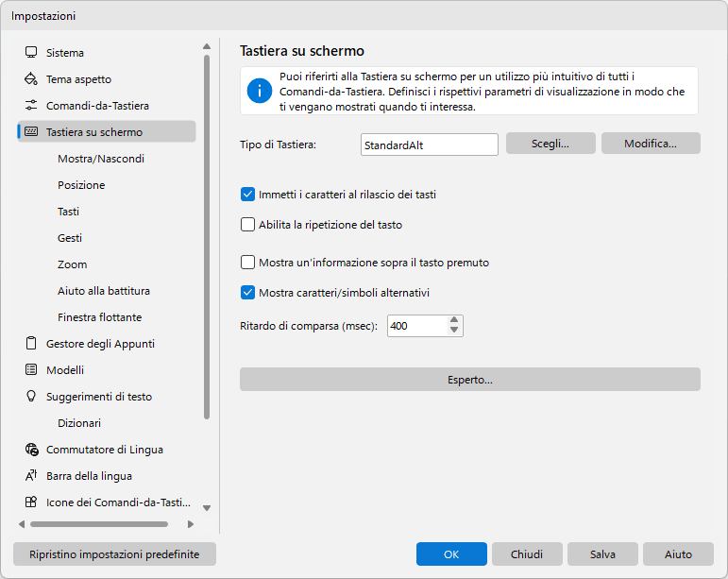Click the Modifica... button
The image size is (728, 579).
651,144
